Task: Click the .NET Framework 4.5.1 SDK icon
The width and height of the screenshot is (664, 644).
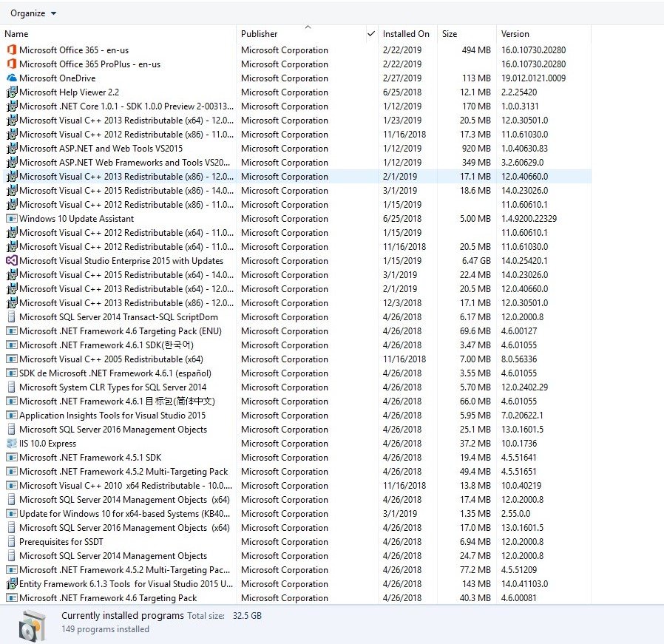Action: click(x=12, y=457)
